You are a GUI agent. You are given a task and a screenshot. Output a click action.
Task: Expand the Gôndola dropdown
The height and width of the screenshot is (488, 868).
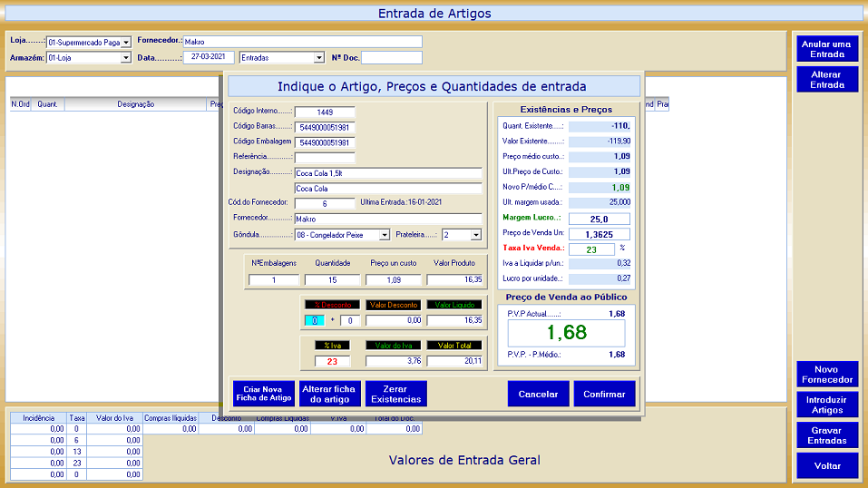tap(385, 235)
